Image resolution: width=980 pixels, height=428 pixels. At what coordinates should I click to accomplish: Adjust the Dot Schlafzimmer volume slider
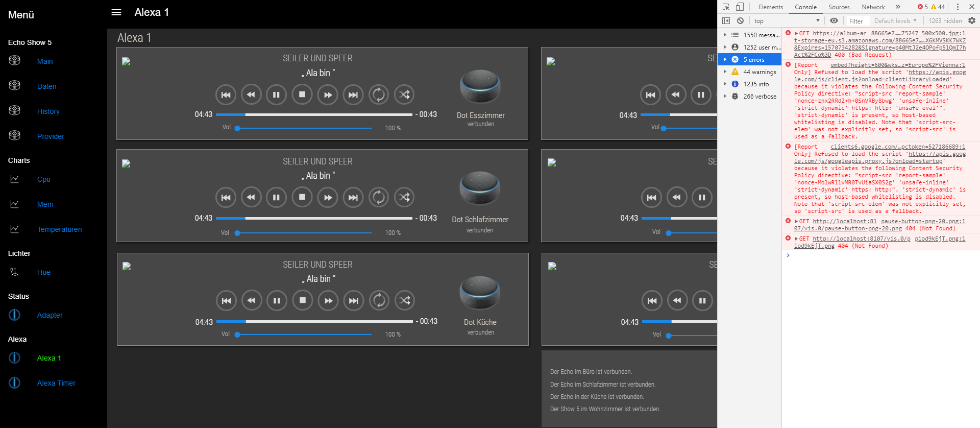(x=303, y=233)
